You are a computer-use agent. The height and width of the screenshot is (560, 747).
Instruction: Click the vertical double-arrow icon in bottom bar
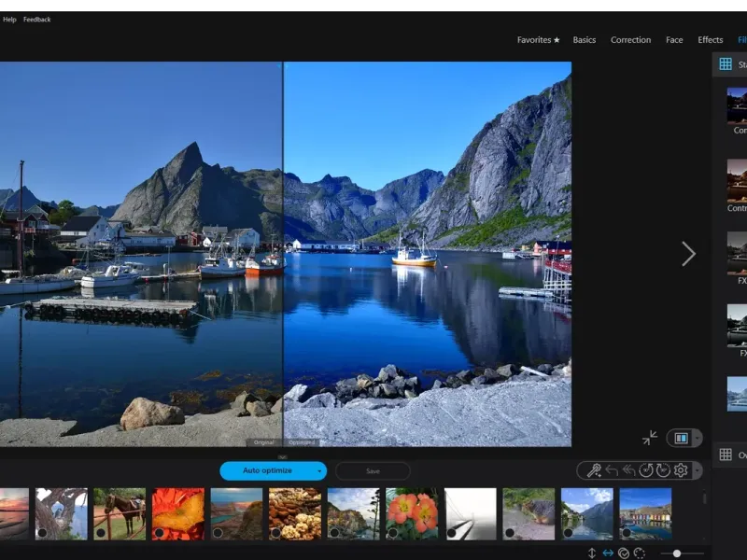tap(592, 553)
